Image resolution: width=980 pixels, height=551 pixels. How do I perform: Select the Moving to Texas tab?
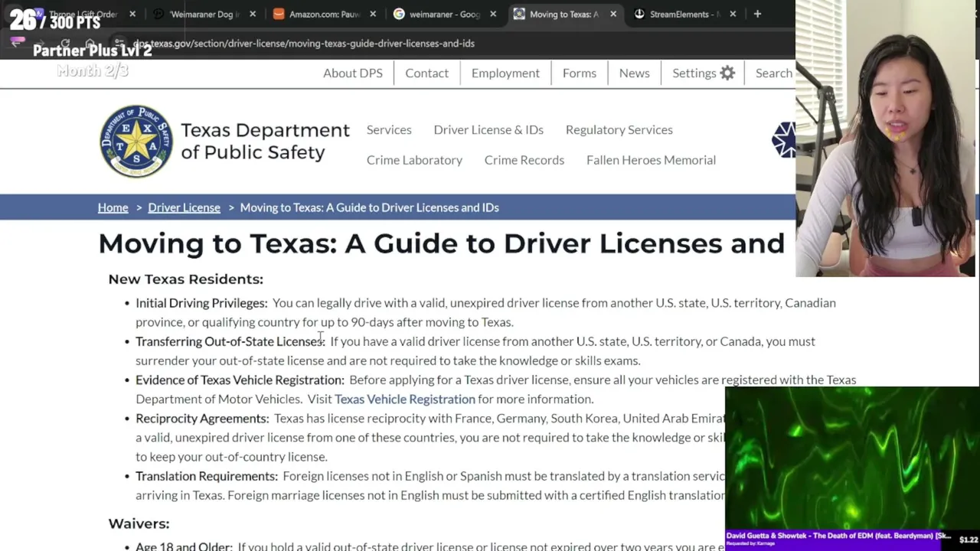(564, 14)
